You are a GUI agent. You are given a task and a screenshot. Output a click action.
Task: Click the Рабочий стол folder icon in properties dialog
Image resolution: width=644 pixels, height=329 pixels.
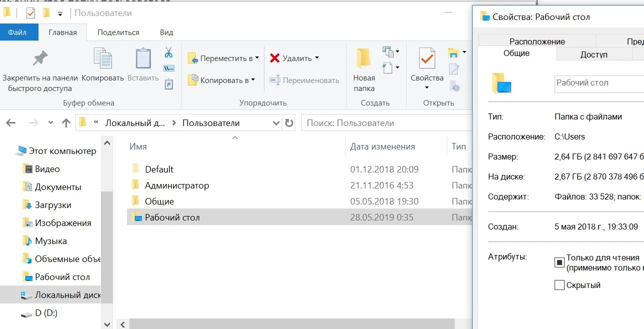[501, 83]
